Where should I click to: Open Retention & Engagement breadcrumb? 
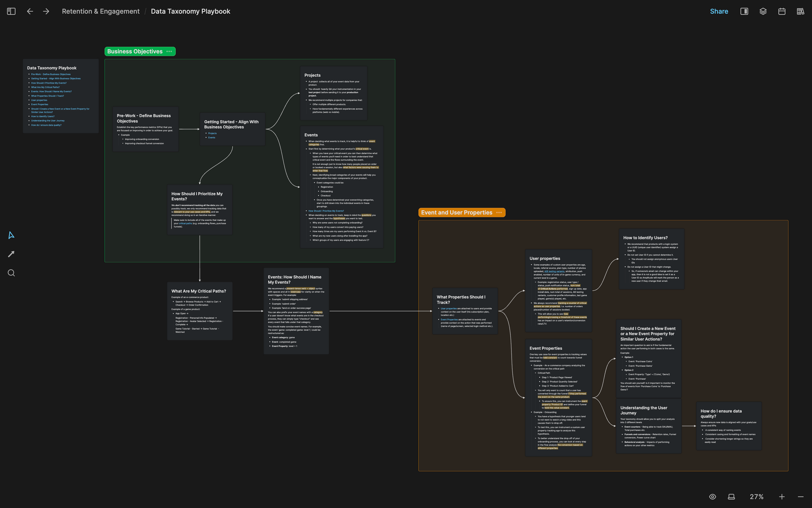100,11
